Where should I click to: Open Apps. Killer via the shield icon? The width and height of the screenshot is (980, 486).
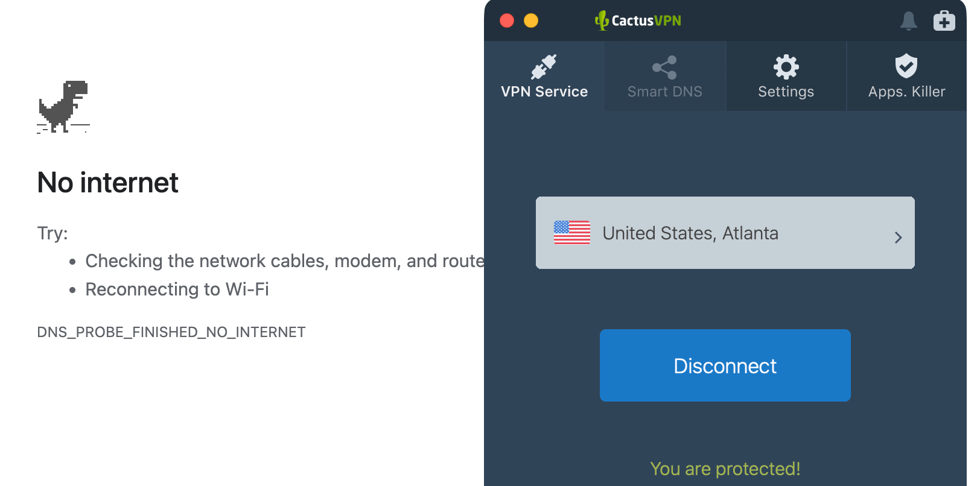click(906, 66)
